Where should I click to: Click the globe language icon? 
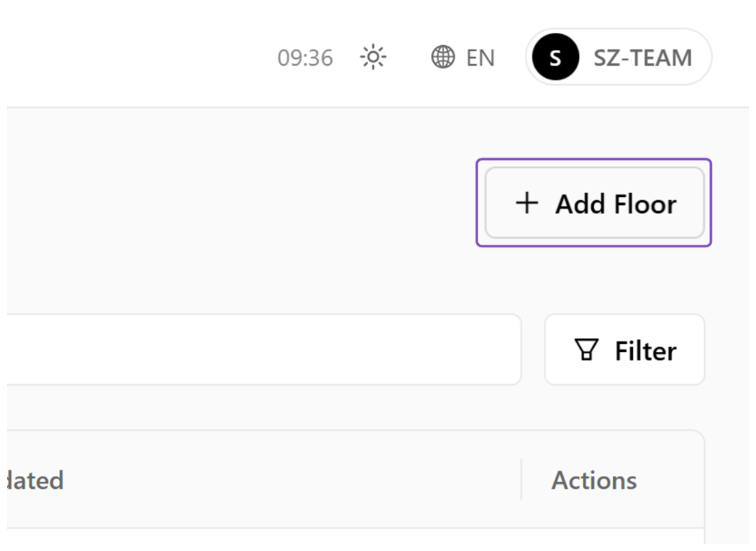coord(443,57)
